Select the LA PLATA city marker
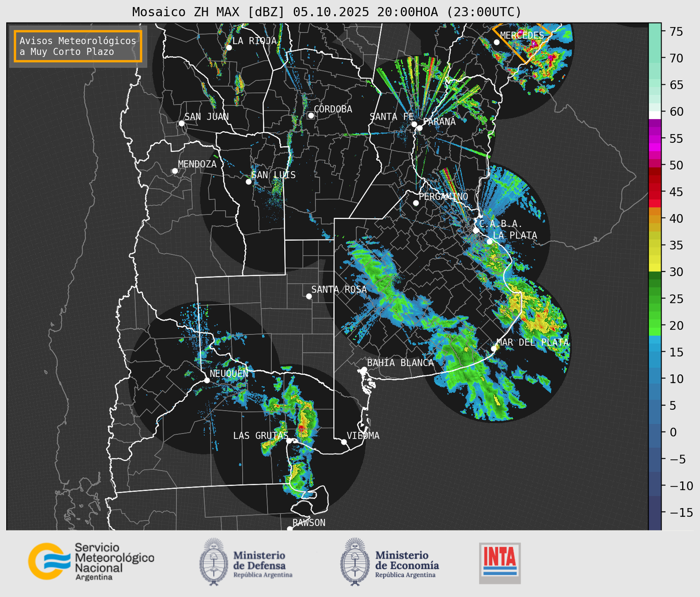This screenshot has height=597, width=700. [490, 242]
